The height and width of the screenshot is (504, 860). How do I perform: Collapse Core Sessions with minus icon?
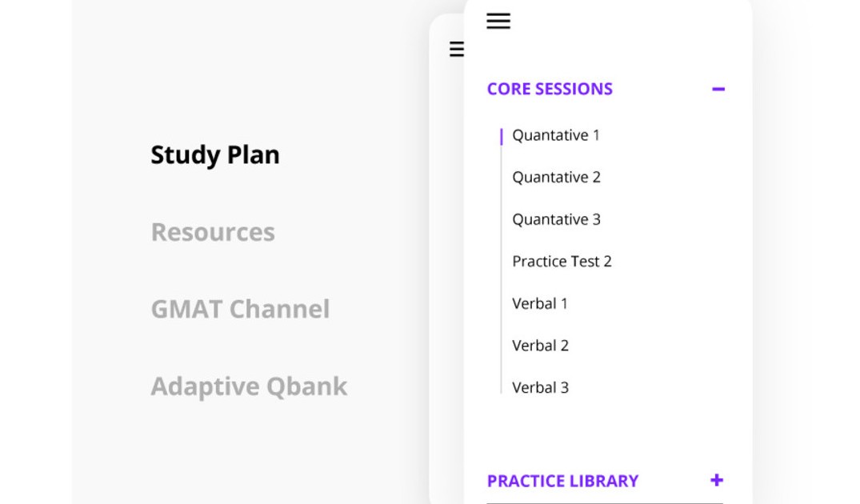click(718, 89)
